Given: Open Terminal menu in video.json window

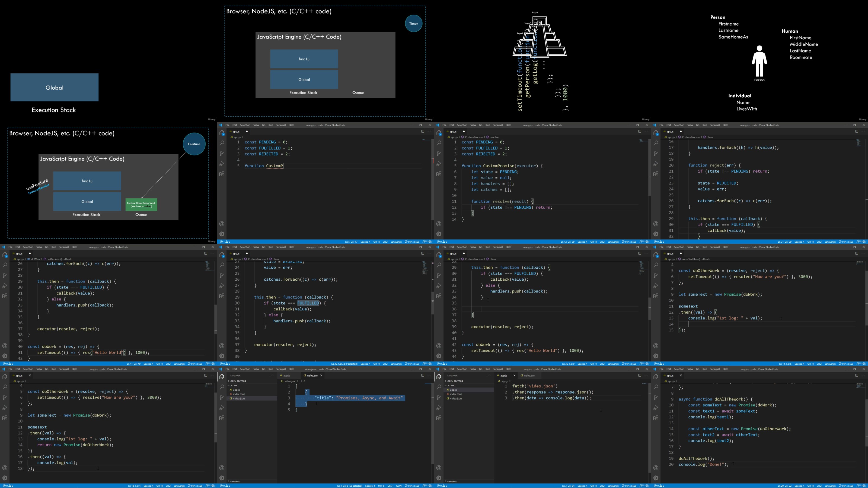Looking at the screenshot, I should 281,369.
